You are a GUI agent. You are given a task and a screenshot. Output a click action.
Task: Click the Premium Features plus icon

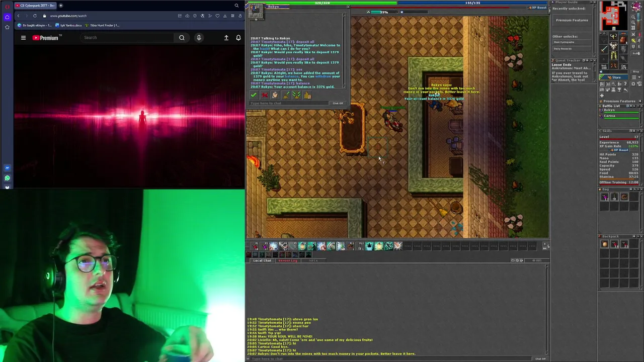click(640, 101)
